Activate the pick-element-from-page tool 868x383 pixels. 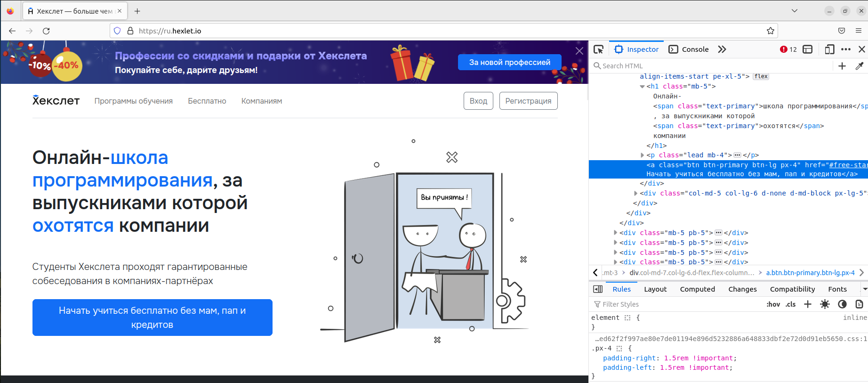599,49
